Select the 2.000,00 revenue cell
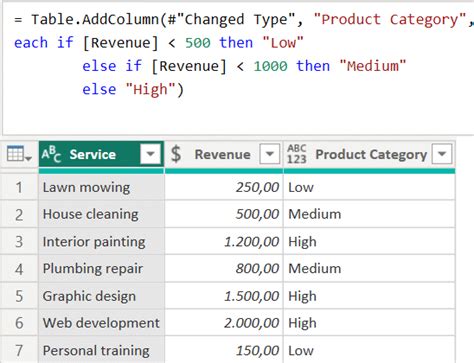This screenshot has width=474, height=363. point(224,323)
